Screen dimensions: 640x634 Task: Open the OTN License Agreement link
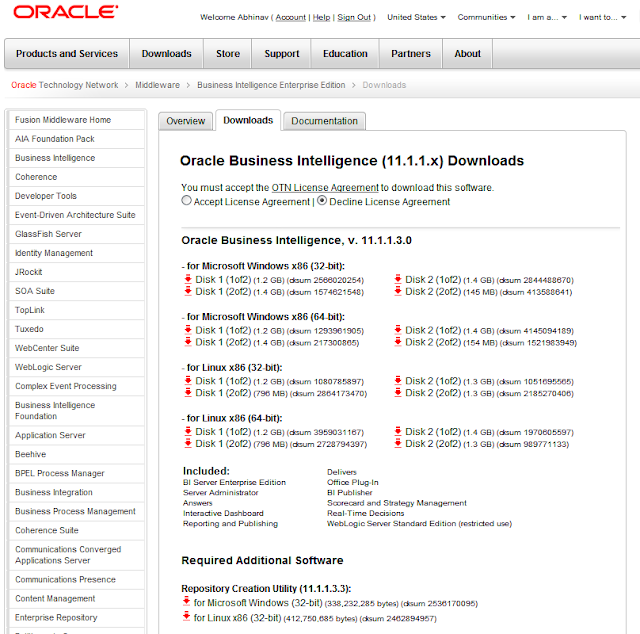pyautogui.click(x=325, y=187)
